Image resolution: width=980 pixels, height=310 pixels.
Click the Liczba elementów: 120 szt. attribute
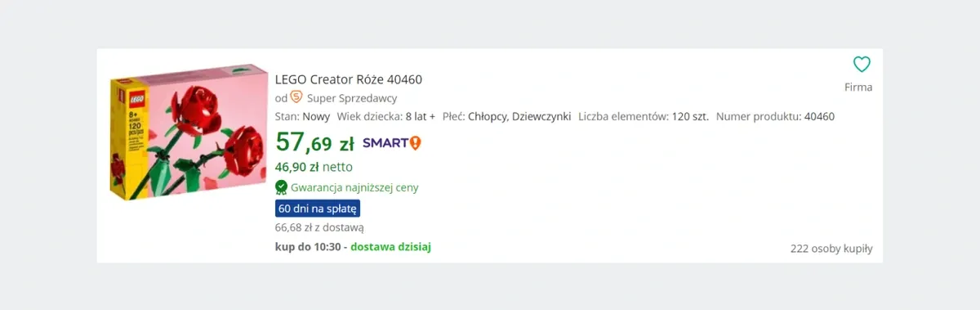pos(644,117)
